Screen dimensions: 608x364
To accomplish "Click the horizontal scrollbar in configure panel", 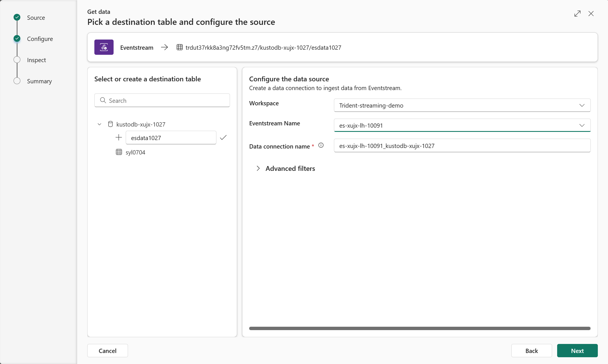I will (x=420, y=328).
